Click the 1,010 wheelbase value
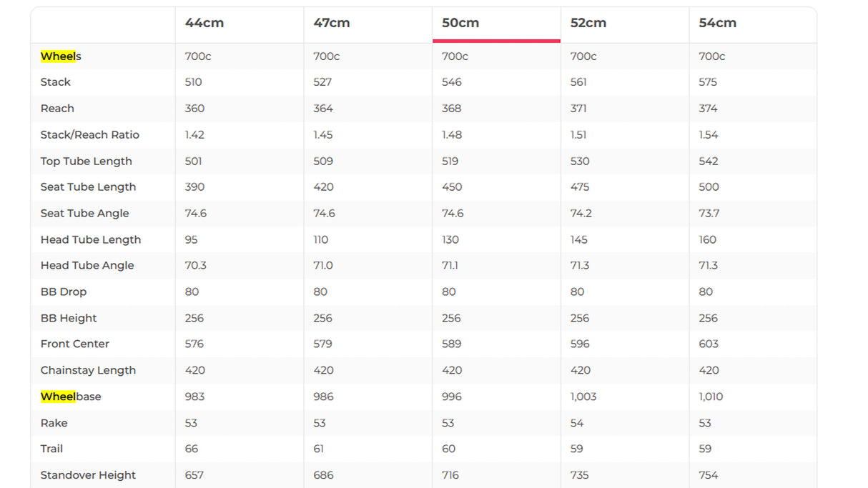The image size is (868, 488). coord(711,397)
